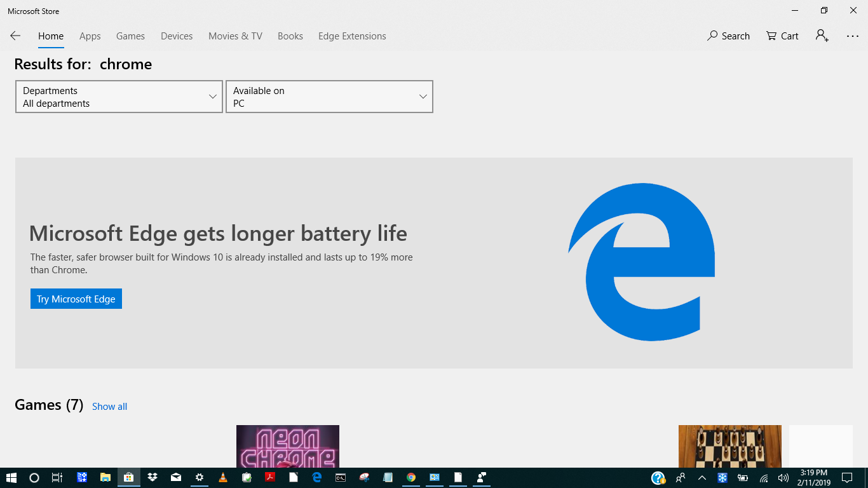Open the account sign-in icon
The image size is (868, 488).
coord(822,36)
